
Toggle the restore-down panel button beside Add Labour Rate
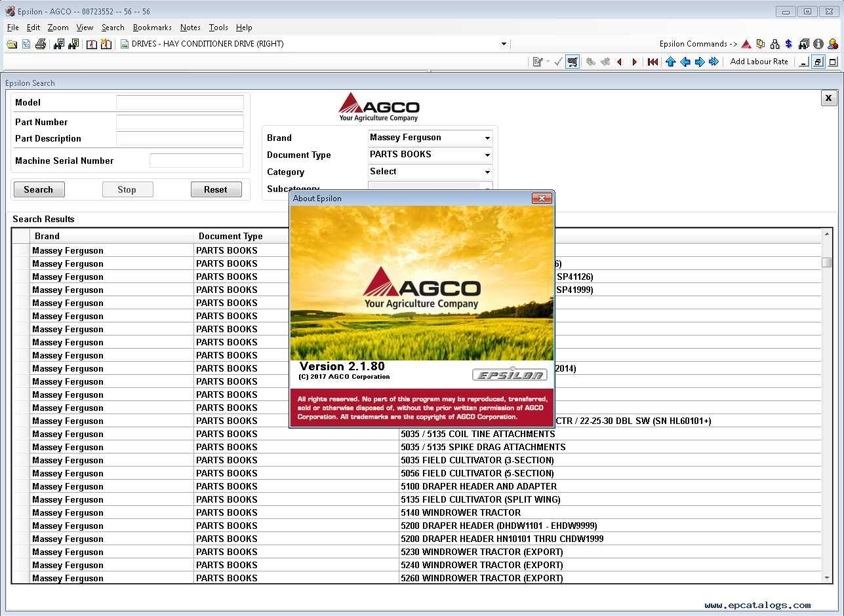tap(818, 62)
